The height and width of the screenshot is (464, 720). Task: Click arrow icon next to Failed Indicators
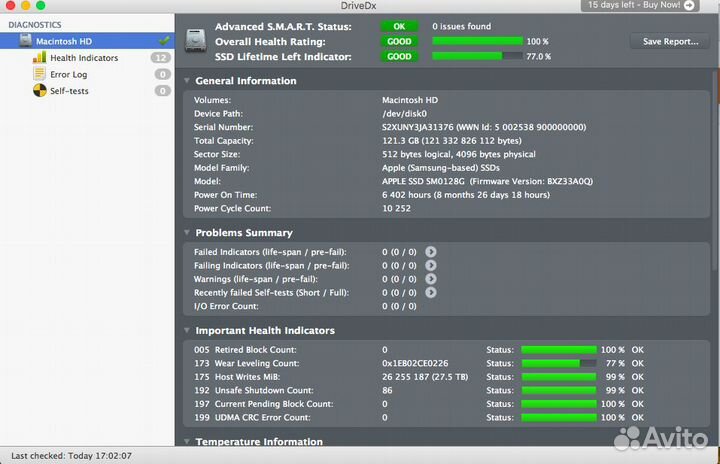pyautogui.click(x=430, y=252)
